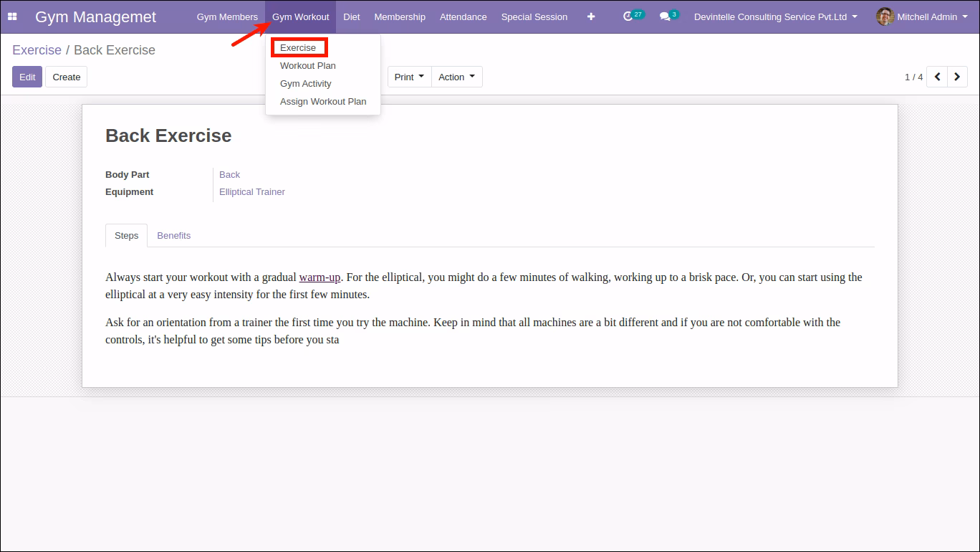Choose Gym Activity menu entry
The height and width of the screenshot is (552, 980).
[x=306, y=84]
